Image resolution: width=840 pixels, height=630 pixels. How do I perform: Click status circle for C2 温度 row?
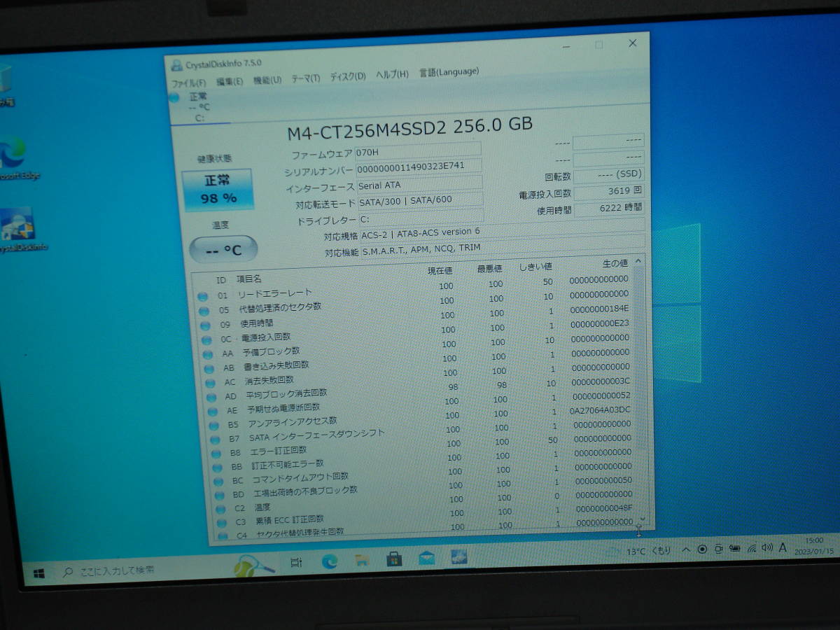coord(221,509)
